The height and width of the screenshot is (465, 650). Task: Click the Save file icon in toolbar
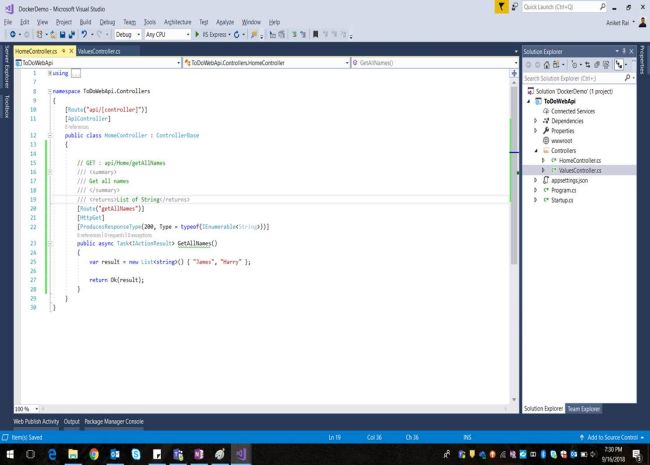pyautogui.click(x=63, y=34)
